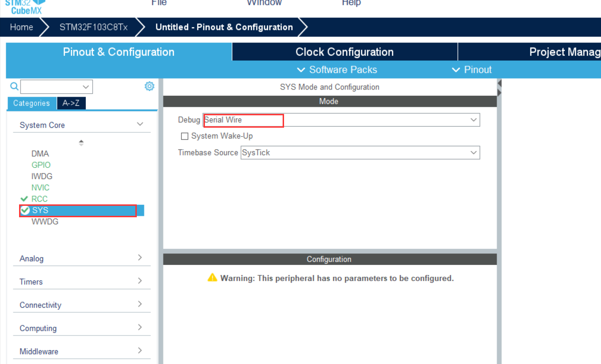
Task: Open the settings gear in categories panel
Action: point(150,86)
